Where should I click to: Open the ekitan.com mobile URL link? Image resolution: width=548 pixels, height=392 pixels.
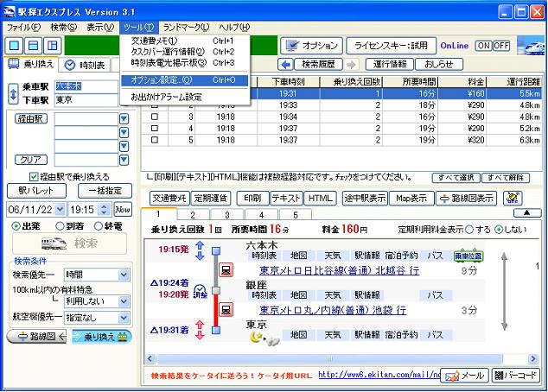pyautogui.click(x=379, y=376)
